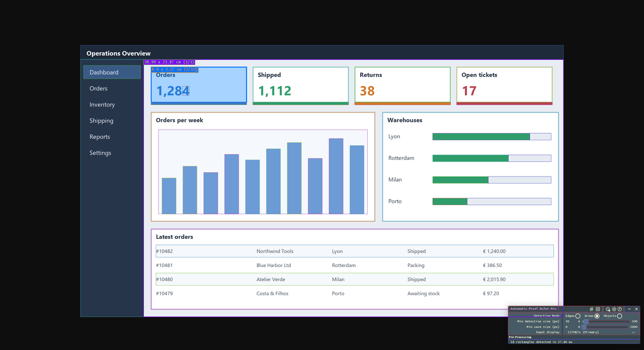
Task: Open the Returns summary card
Action: [x=403, y=85]
